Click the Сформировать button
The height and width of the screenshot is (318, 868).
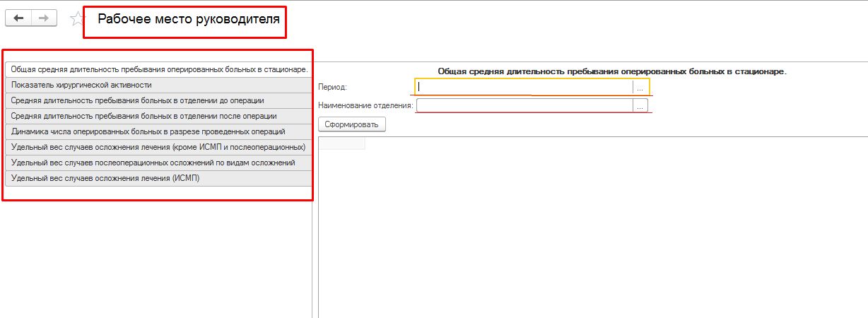352,124
